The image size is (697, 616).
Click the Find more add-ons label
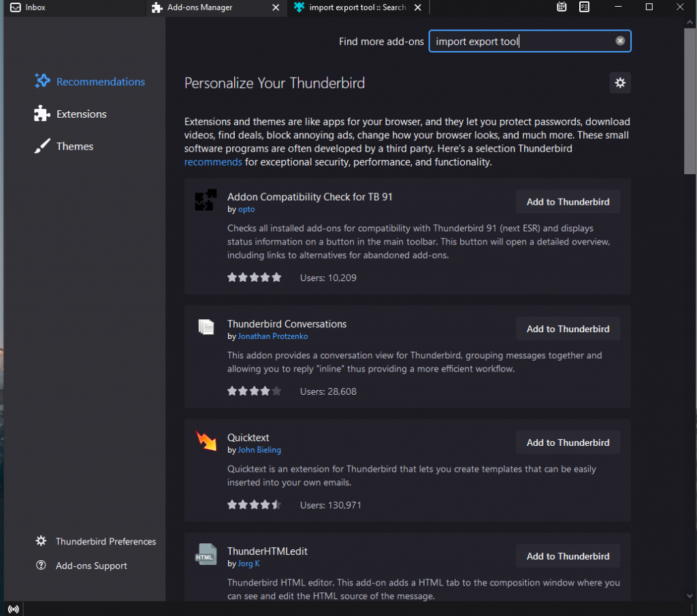[x=381, y=42]
